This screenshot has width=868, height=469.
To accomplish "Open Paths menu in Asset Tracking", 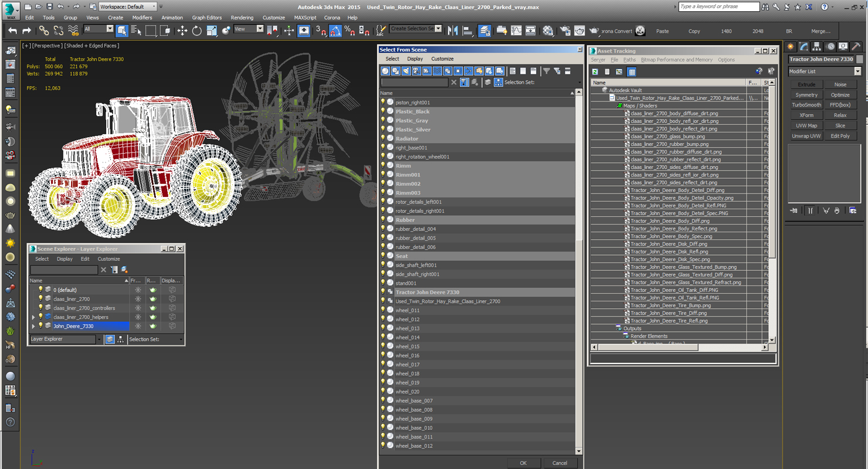I will coord(629,60).
